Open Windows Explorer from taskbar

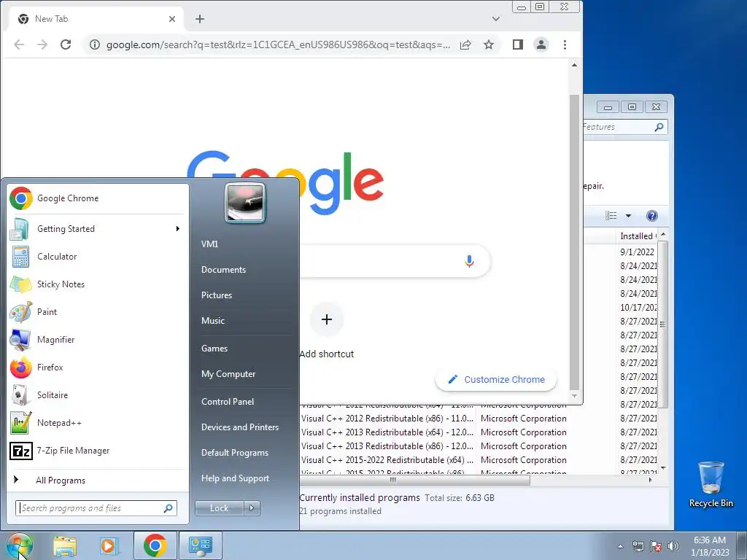65,545
